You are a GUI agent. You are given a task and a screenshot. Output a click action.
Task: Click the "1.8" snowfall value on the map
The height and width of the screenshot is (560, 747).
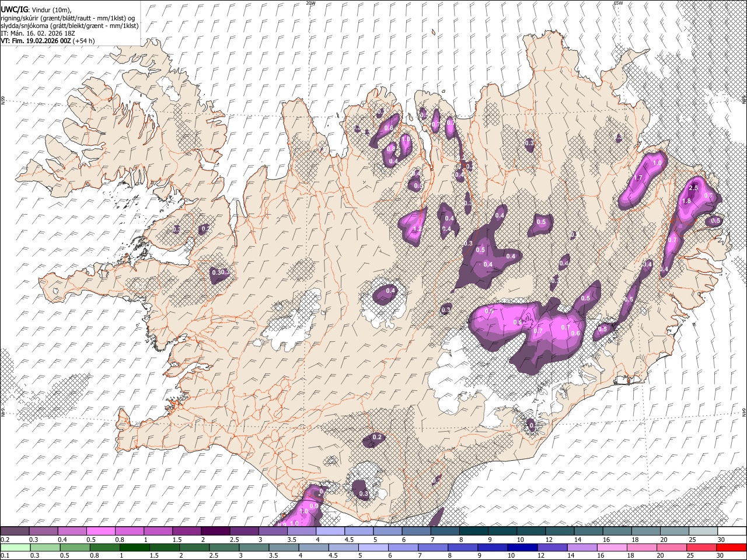[x=686, y=201]
